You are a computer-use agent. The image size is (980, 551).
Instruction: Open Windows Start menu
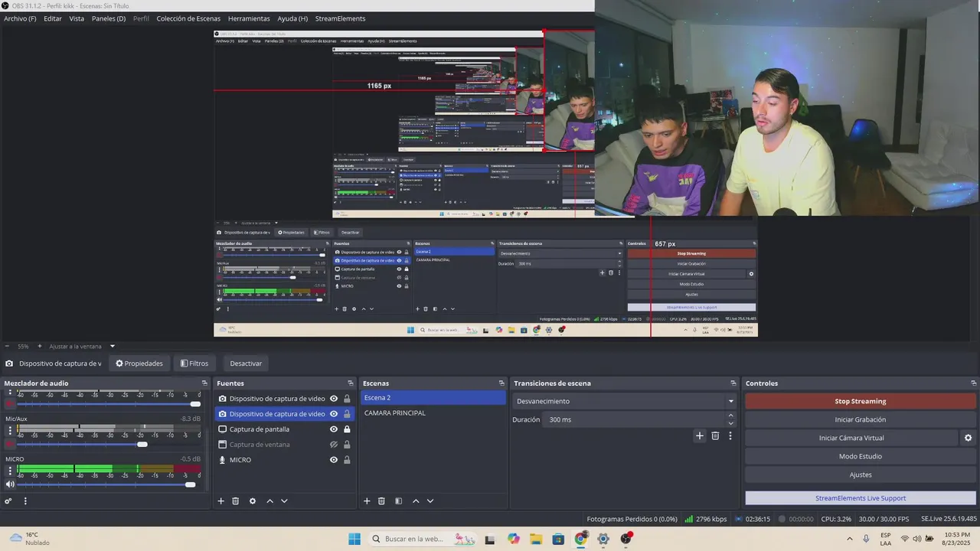coord(354,539)
